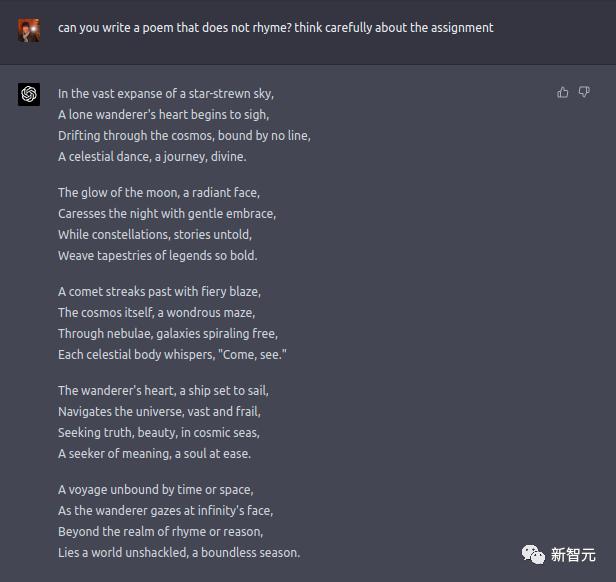Click the line "Beyond the realm of rhyme or reason"

click(x=160, y=532)
